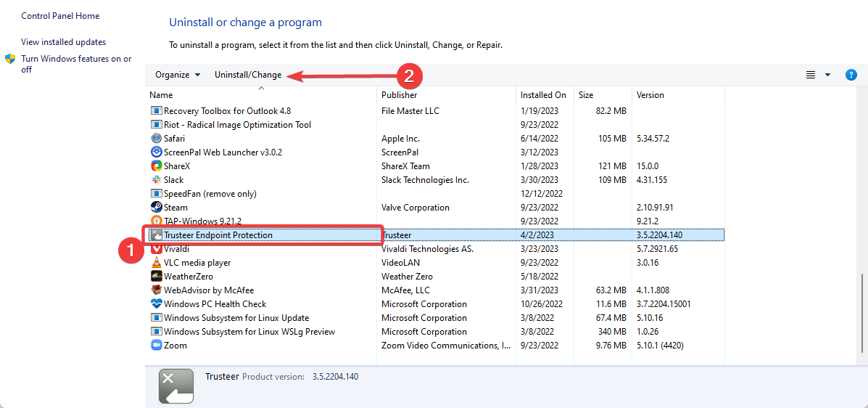This screenshot has height=408, width=868.
Task: Select the Windows PC Health Check icon
Action: coord(156,303)
